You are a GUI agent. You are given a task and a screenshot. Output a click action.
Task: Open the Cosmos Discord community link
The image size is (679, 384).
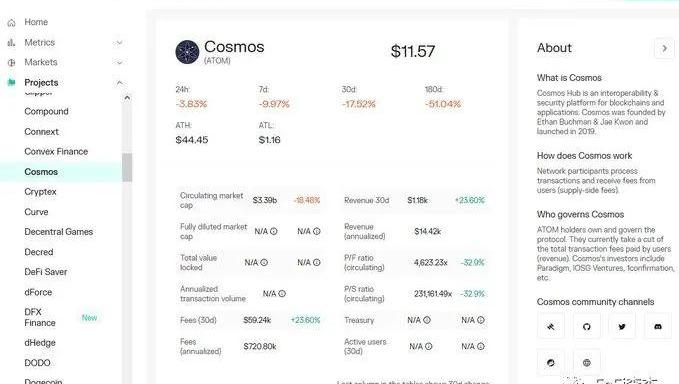[658, 326]
